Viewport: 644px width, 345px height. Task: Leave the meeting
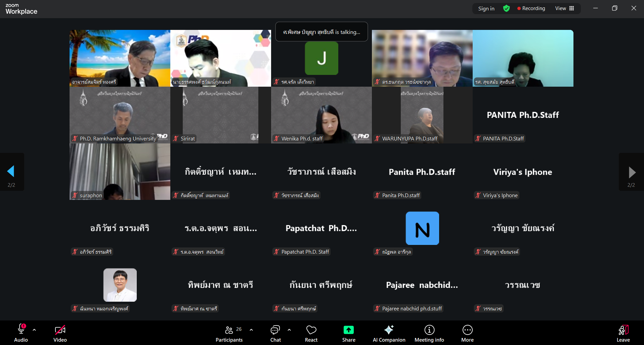pyautogui.click(x=623, y=334)
